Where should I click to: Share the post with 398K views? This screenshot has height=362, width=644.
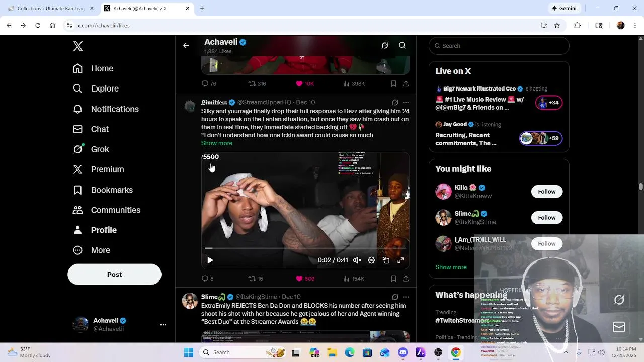(x=406, y=84)
